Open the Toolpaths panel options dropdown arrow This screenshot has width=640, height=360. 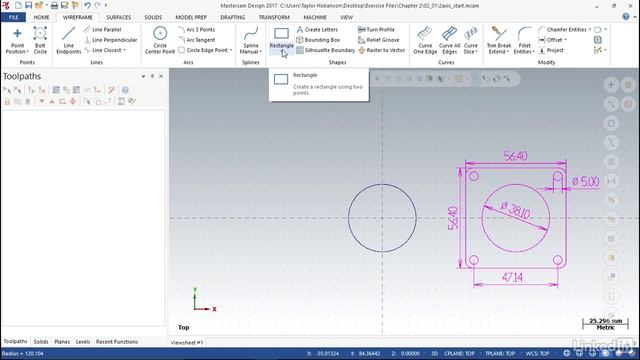click(x=143, y=76)
